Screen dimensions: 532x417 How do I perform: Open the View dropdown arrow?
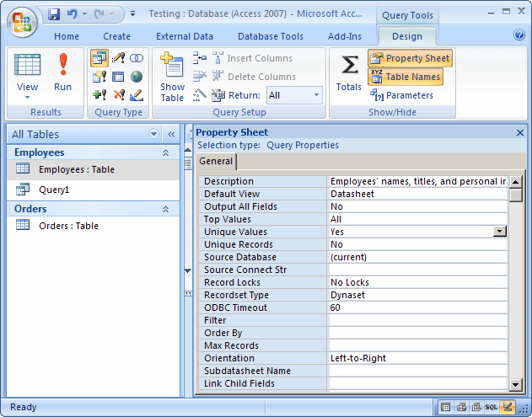(28, 98)
